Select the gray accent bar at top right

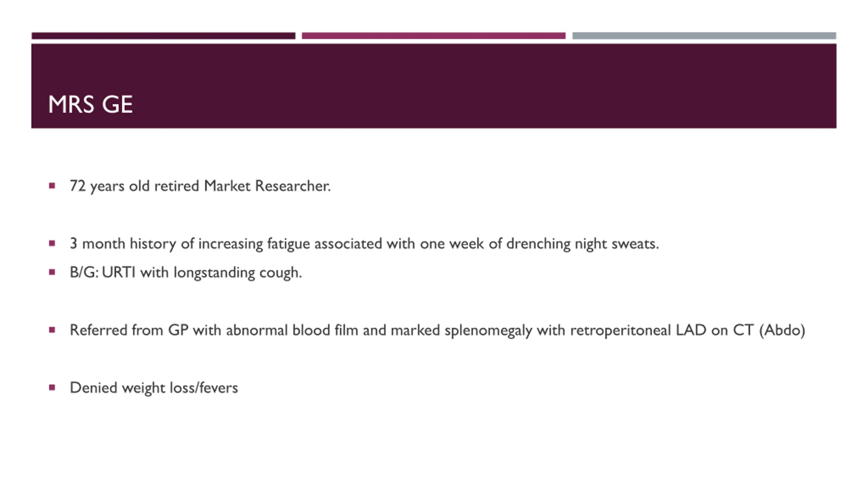704,36
